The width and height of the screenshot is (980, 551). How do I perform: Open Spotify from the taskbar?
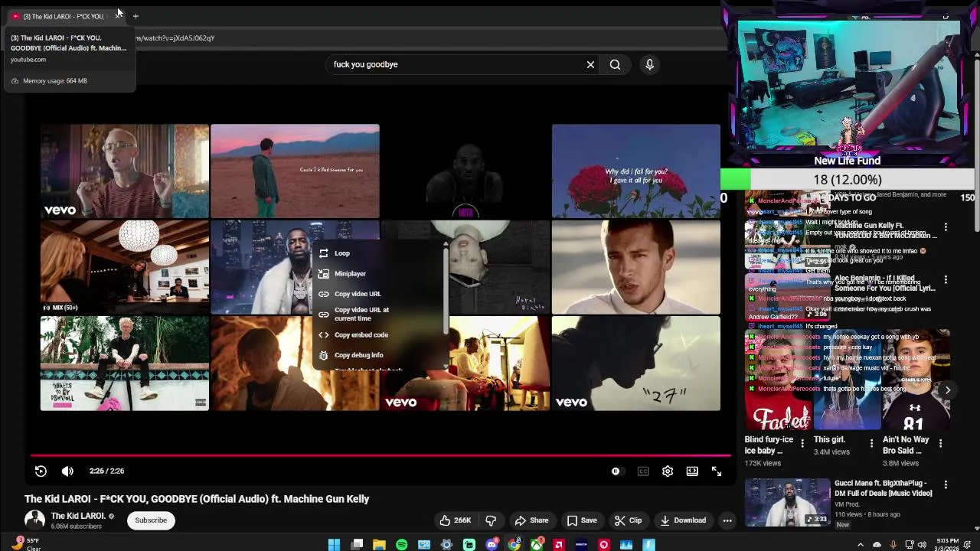[402, 545]
